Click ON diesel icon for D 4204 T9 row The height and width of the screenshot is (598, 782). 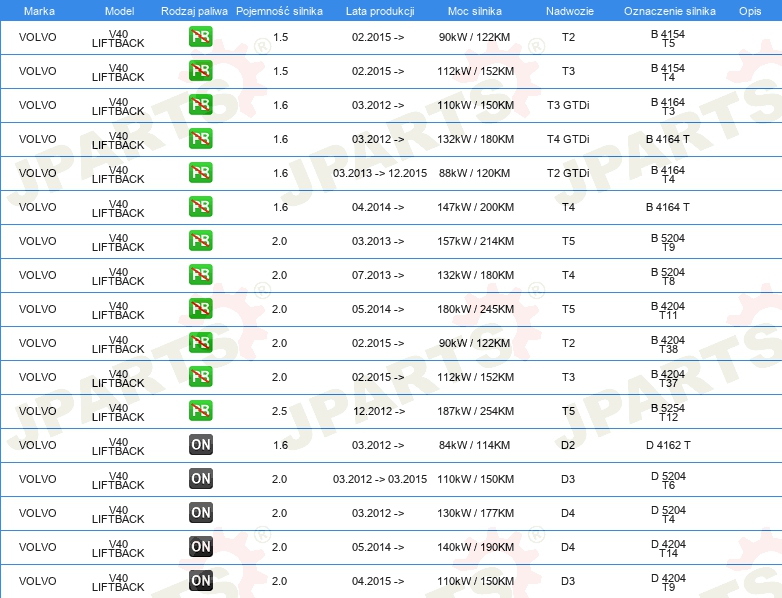click(x=201, y=581)
